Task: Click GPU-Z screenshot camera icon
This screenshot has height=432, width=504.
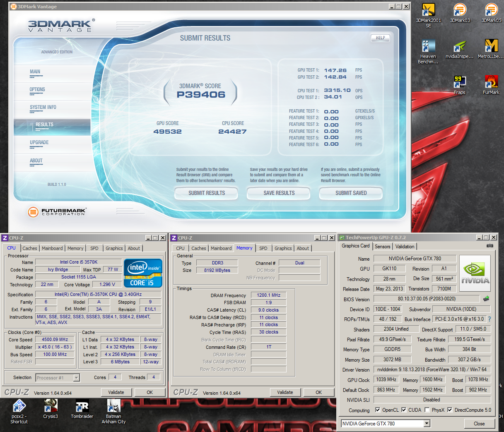Action: click(490, 246)
